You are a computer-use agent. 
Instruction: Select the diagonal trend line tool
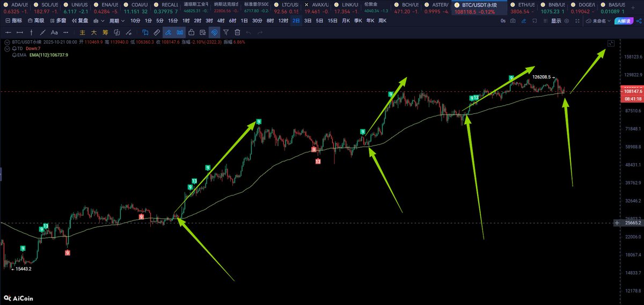tap(42, 32)
